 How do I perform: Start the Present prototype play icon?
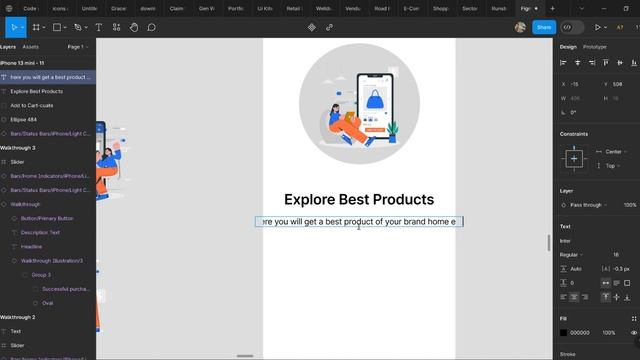(598, 27)
